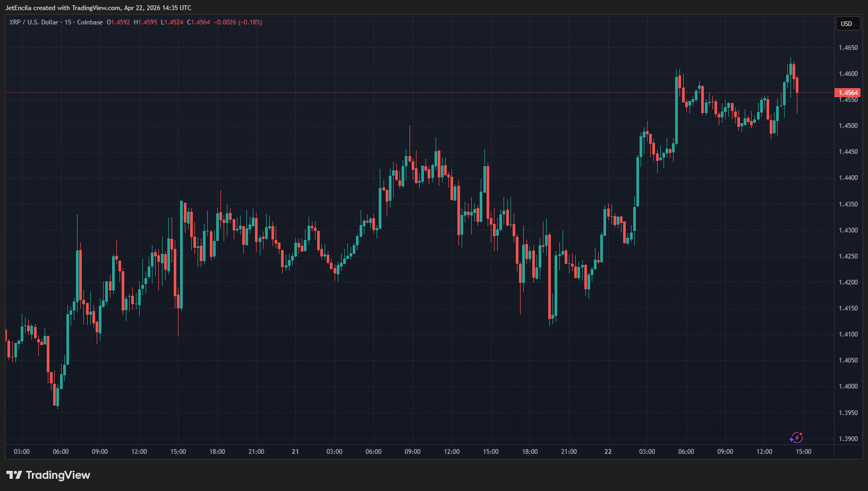Open the USD currency selector
868x491 pixels.
coord(846,23)
